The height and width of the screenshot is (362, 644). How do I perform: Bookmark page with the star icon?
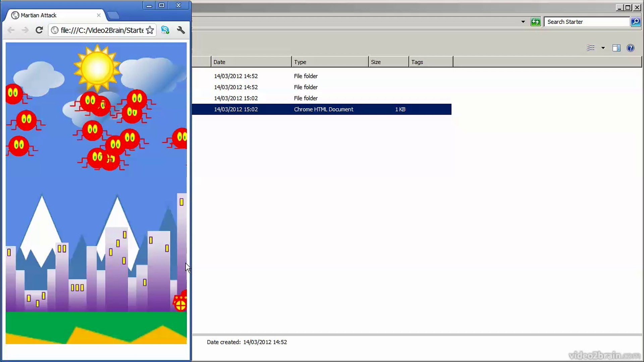(150, 30)
